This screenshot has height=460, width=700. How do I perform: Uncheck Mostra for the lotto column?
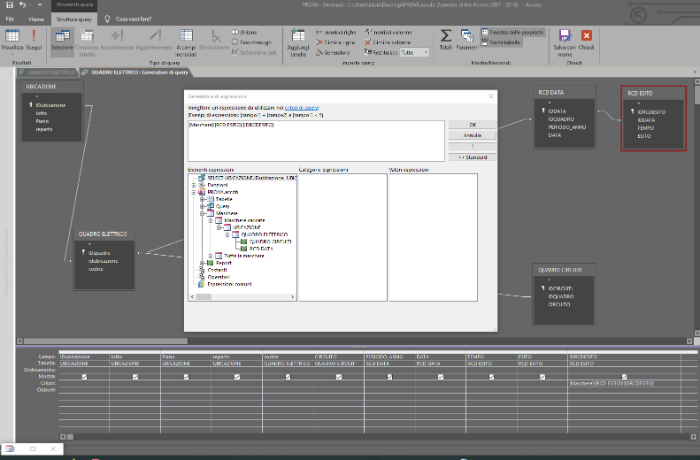pos(135,377)
